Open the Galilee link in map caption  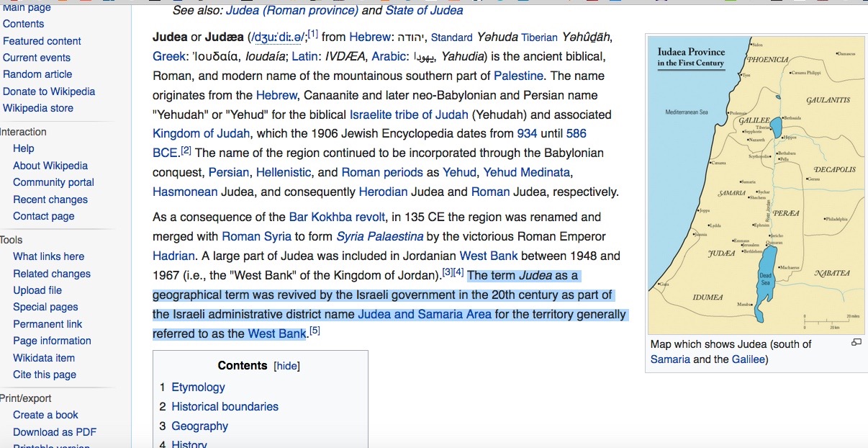(749, 359)
